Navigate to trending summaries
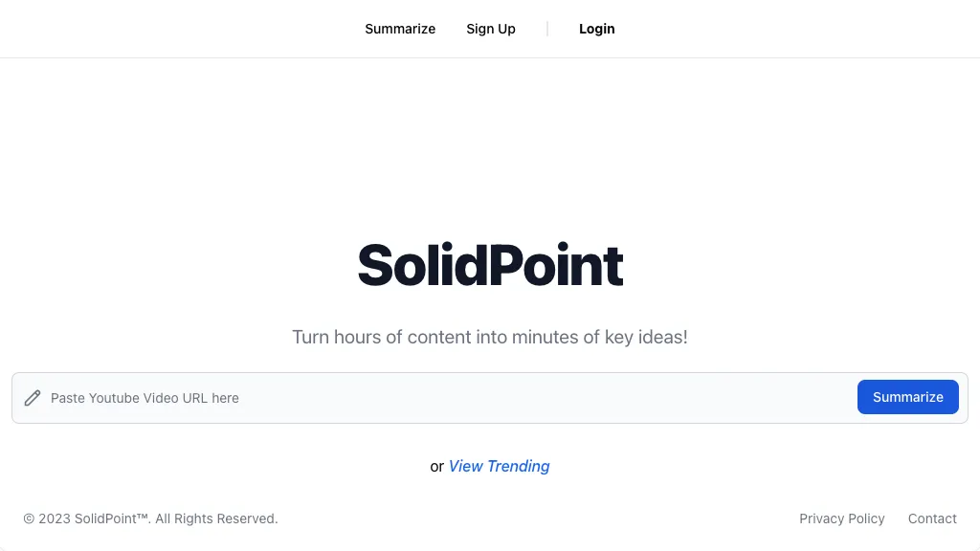Image resolution: width=980 pixels, height=551 pixels. click(499, 466)
